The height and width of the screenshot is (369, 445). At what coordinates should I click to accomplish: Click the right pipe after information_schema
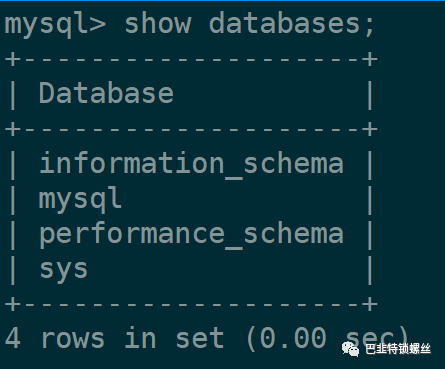click(x=369, y=164)
